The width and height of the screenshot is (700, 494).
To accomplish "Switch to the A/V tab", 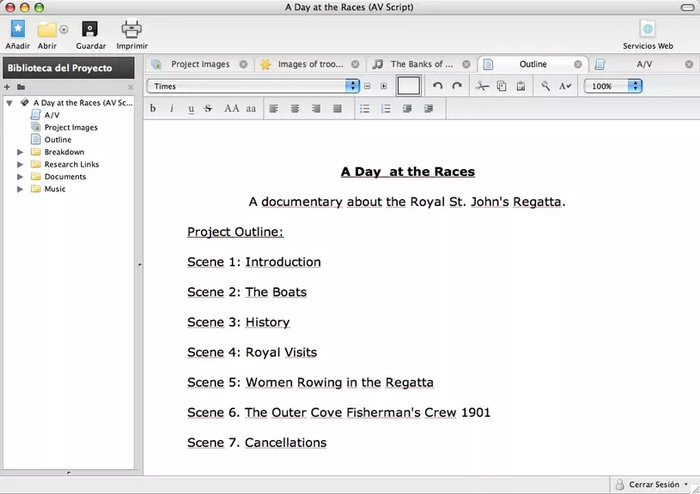I will tap(644, 64).
